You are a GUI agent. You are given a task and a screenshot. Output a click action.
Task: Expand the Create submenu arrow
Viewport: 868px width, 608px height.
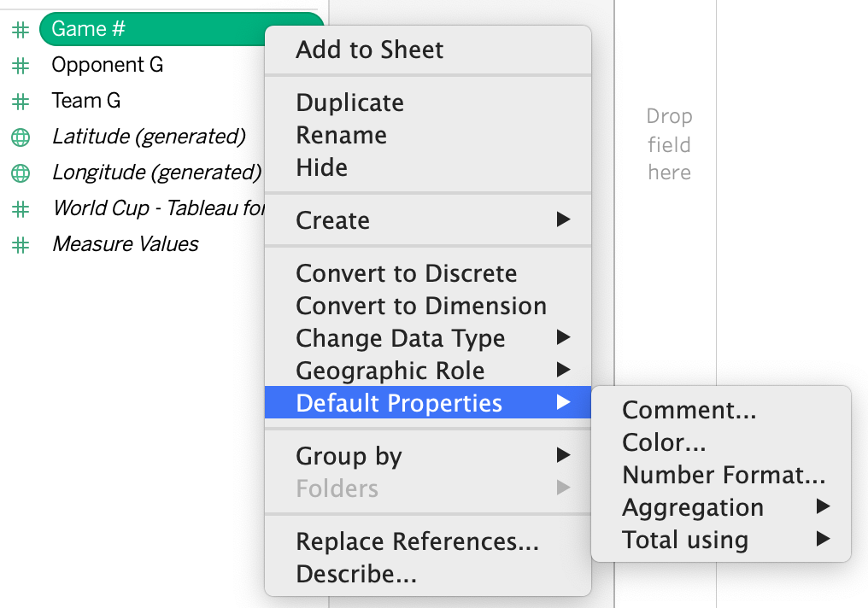point(563,219)
